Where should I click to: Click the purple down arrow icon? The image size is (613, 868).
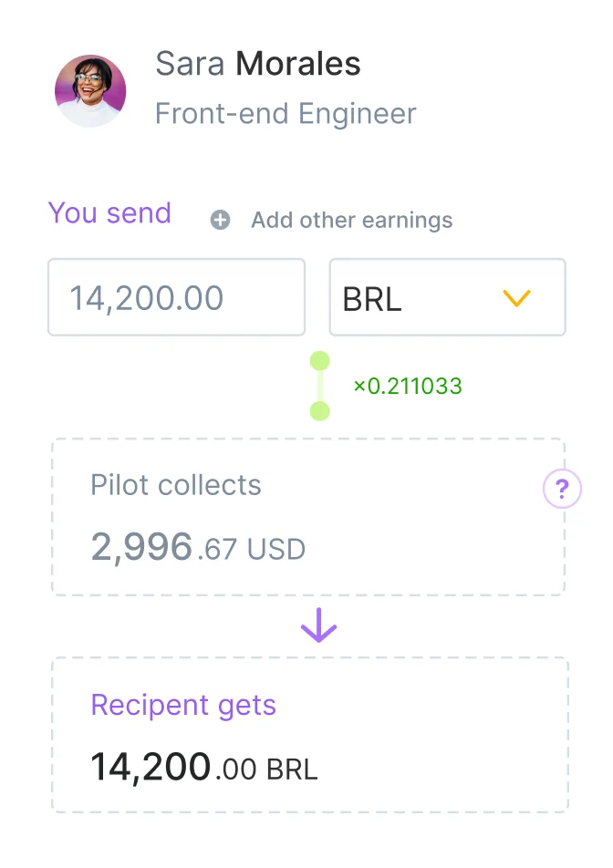click(319, 627)
